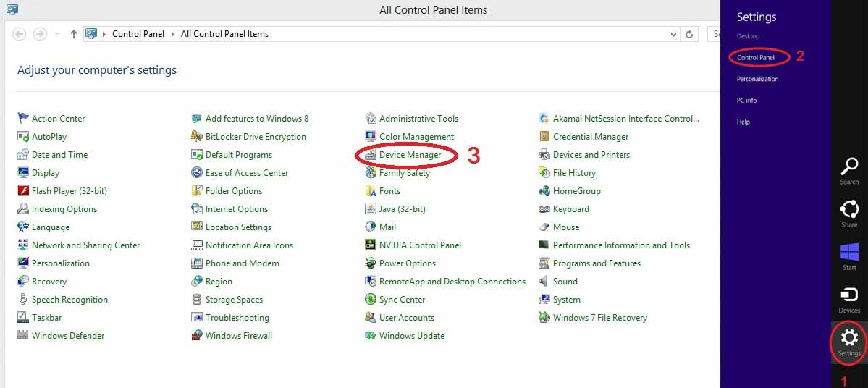Expand the address bar history dropdown
868x388 pixels.
673,34
